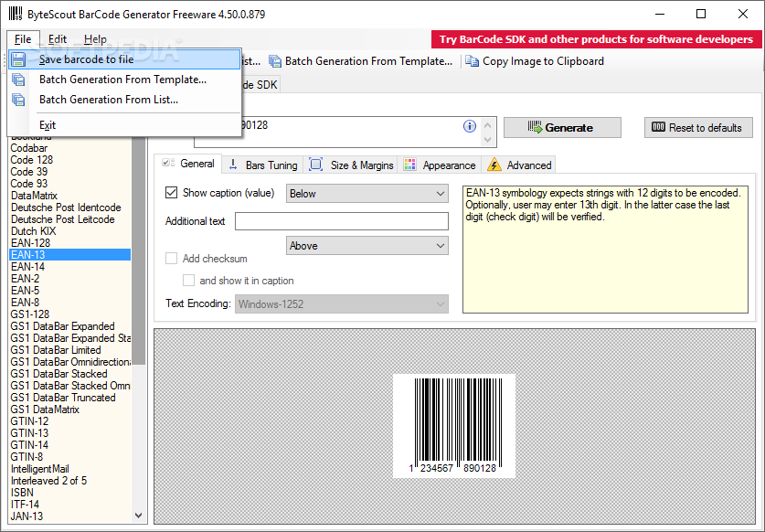Click the Save barcode to file disk icon
This screenshot has height=532, width=765.
click(x=18, y=59)
